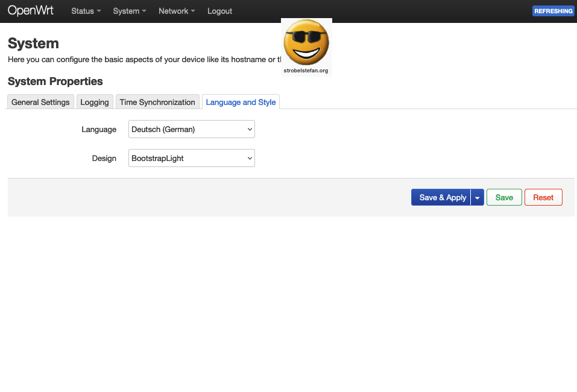Viewport: 577px width, 392px height.
Task: Click the REFRESHING status badge
Action: 553,11
